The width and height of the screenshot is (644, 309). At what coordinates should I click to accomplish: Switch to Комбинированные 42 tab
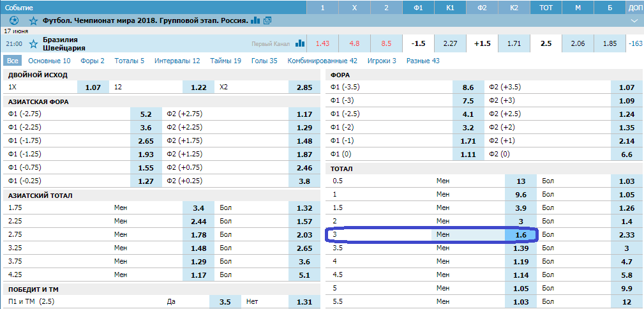[322, 61]
